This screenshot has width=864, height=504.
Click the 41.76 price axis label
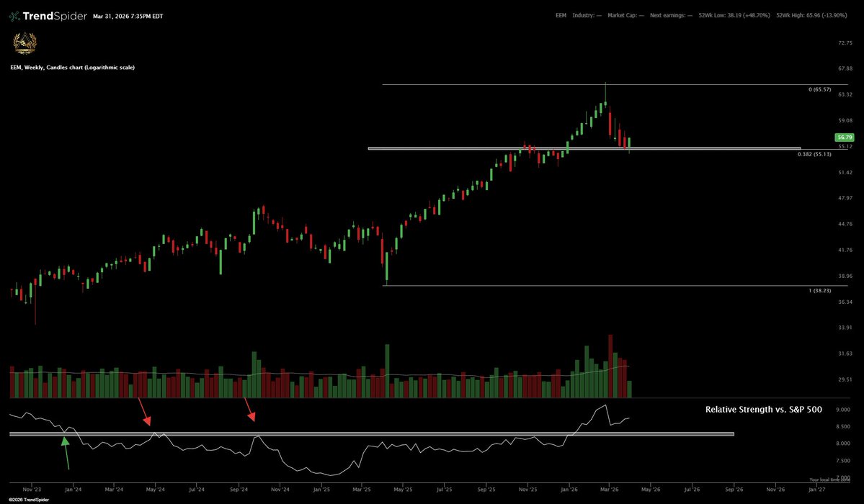point(845,250)
